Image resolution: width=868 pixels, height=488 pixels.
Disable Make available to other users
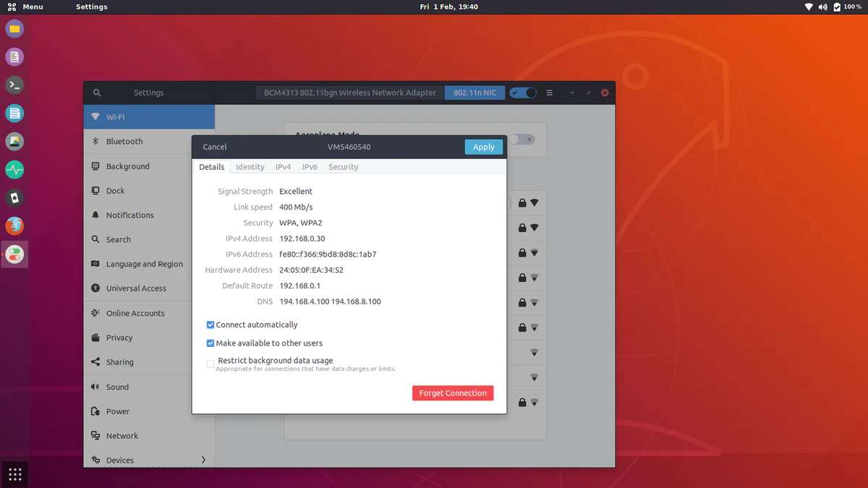(210, 343)
